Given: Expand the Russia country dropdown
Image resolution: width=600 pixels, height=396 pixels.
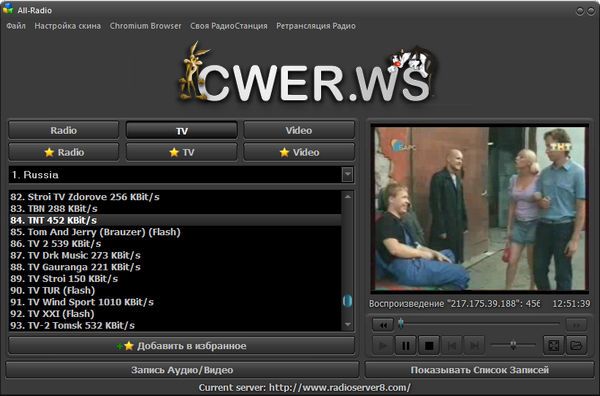Looking at the screenshot, I should point(347,175).
